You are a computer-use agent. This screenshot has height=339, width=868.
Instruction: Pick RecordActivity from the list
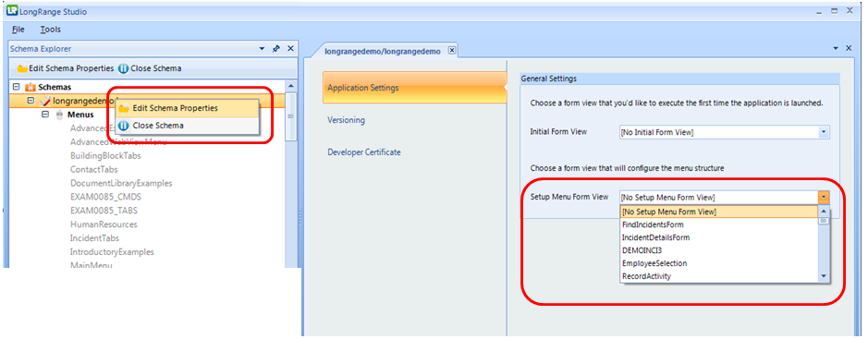[x=718, y=276]
